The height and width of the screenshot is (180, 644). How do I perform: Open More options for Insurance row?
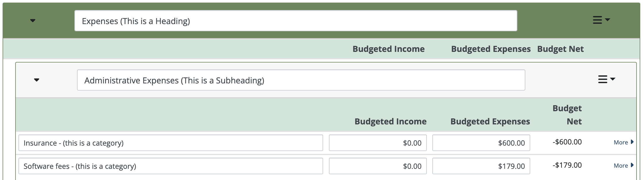point(624,142)
